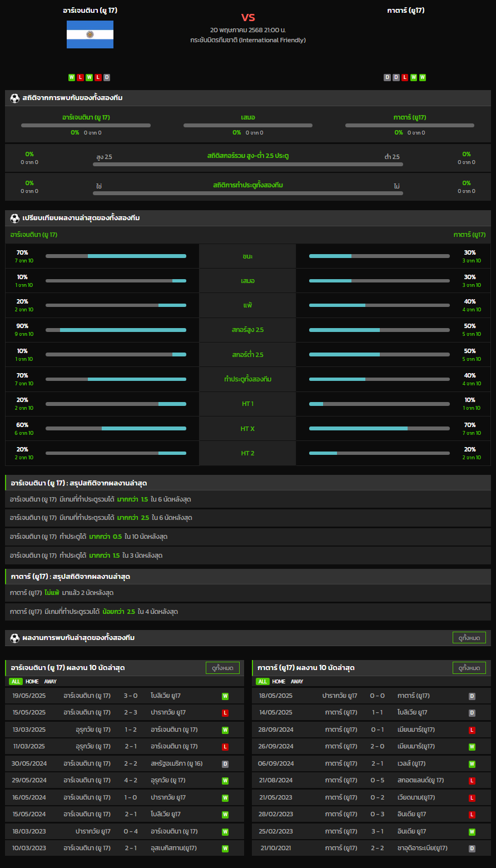The height and width of the screenshot is (868, 496).
Task: Select the HOME tab in Qatar results panel
Action: [x=279, y=681]
